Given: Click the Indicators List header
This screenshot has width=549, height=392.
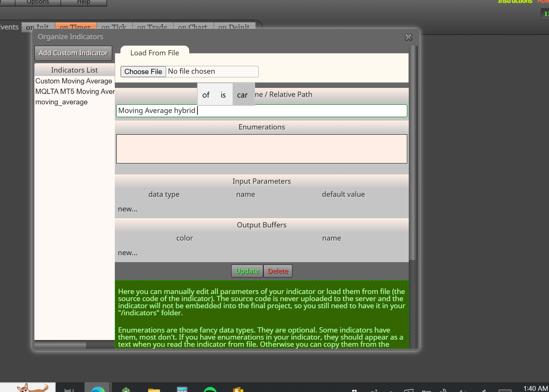Looking at the screenshot, I should (74, 70).
